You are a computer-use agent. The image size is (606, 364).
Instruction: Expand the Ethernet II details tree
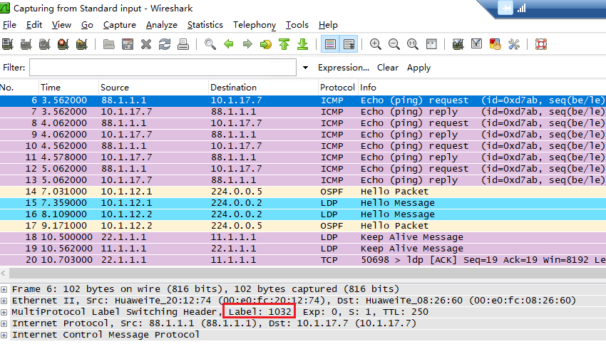pos(4,301)
